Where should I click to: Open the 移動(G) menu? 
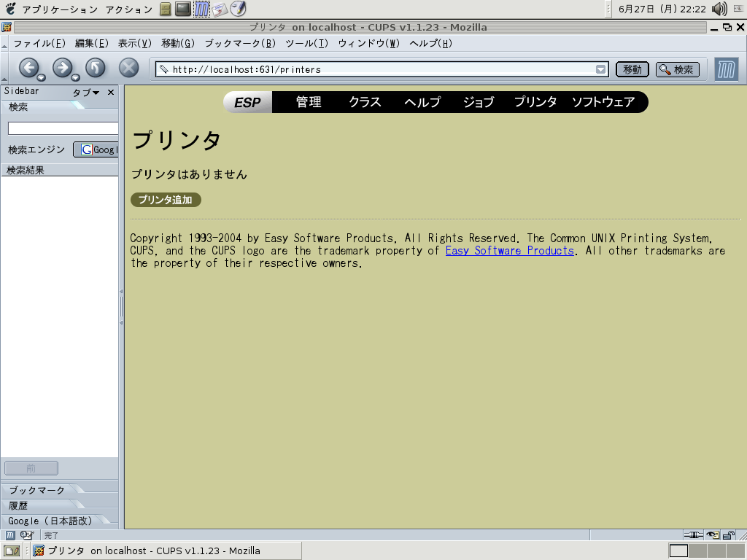(178, 43)
